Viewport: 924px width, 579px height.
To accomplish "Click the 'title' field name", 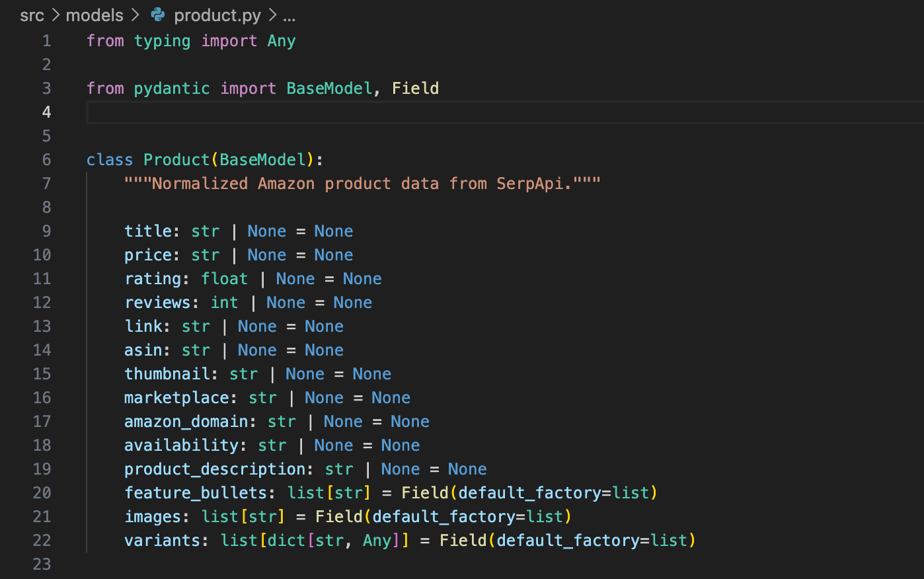I will (x=148, y=231).
